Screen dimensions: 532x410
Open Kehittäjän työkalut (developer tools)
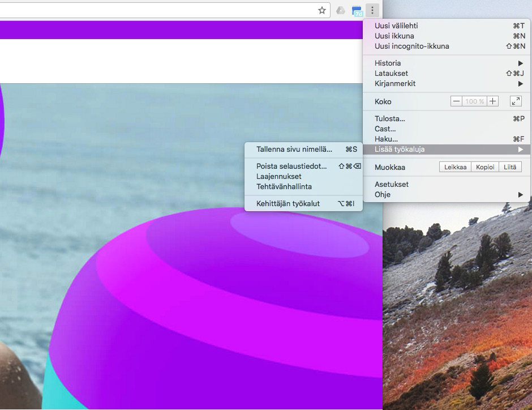304,204
